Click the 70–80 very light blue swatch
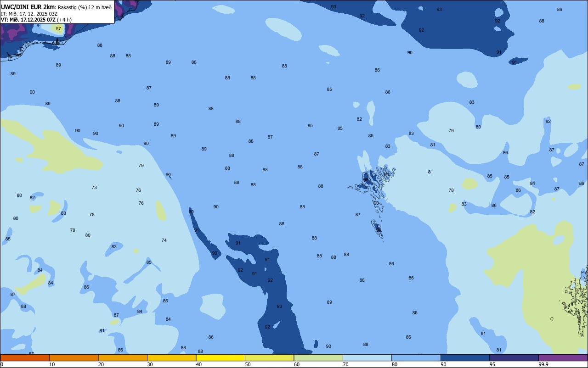588x368 pixels. click(x=367, y=357)
